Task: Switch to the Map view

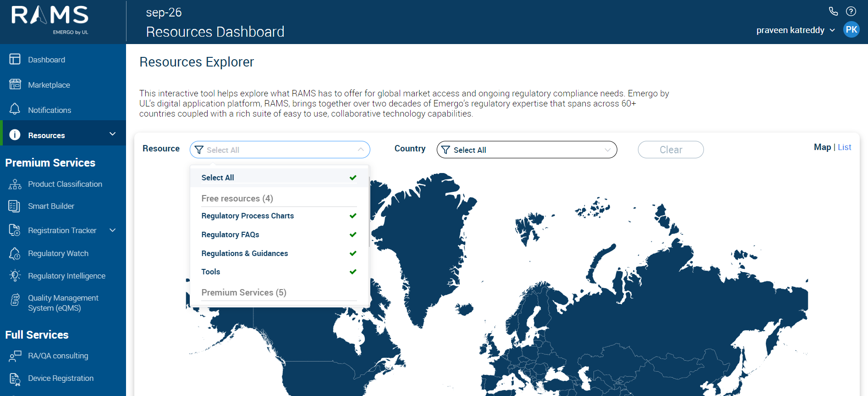Action: tap(823, 147)
